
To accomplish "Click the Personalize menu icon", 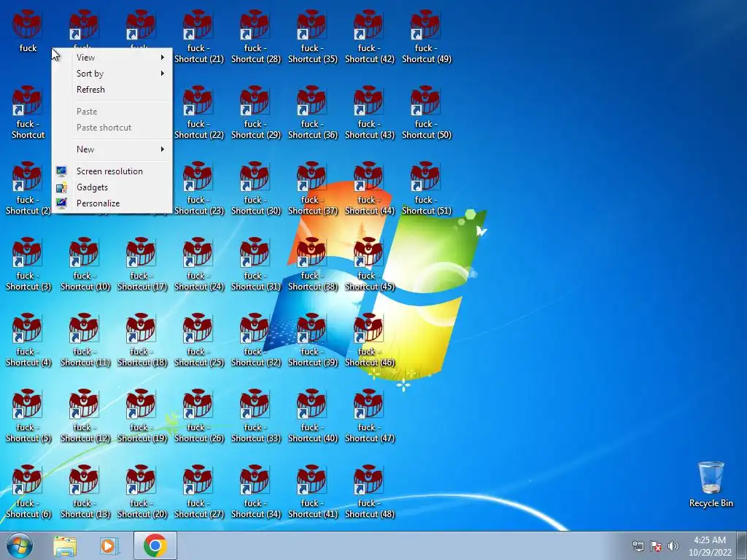I will tap(61, 203).
